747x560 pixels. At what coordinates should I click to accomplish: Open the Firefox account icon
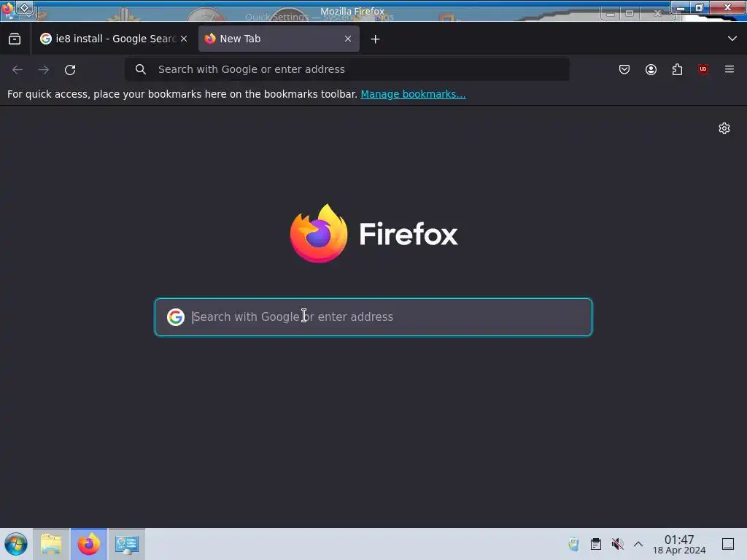click(651, 69)
